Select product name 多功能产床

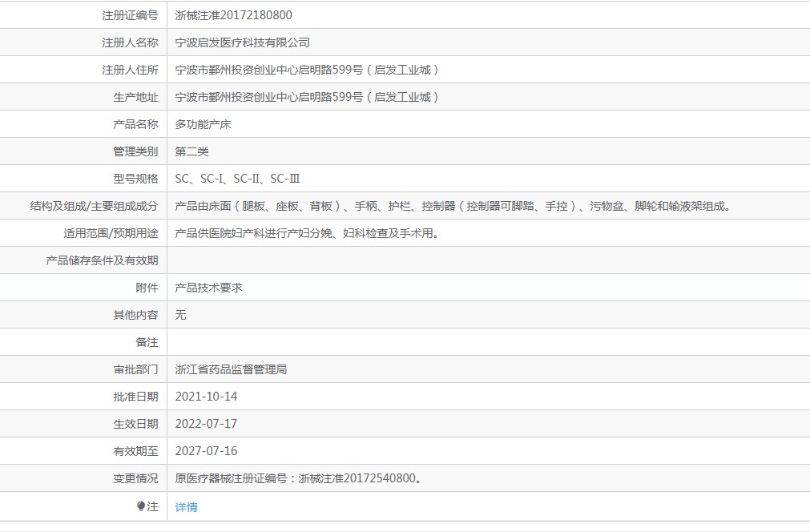203,124
